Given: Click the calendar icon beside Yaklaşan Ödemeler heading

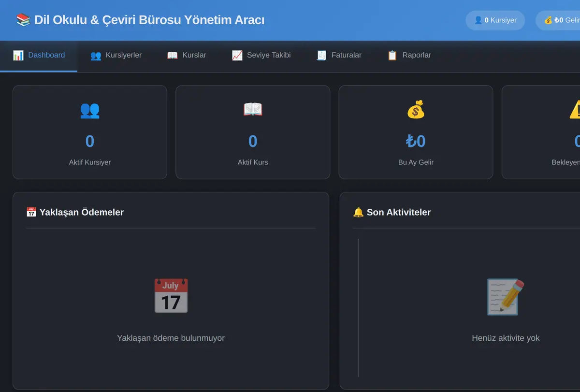Looking at the screenshot, I should pos(31,212).
